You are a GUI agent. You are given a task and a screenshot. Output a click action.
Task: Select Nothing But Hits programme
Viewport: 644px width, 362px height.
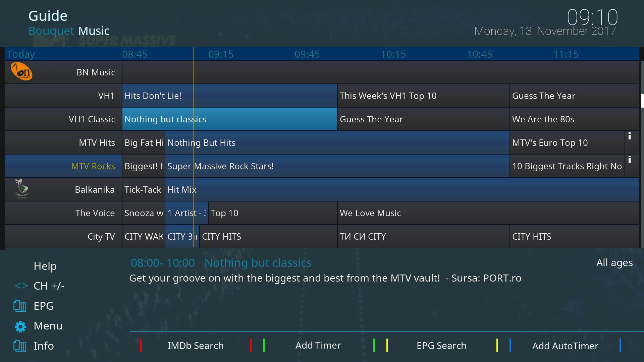(337, 142)
